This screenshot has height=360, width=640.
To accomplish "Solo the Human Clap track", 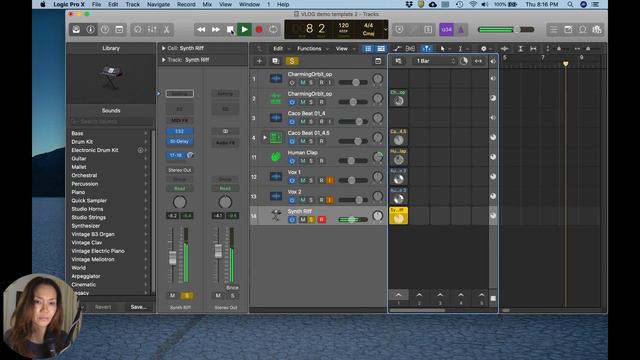I will pyautogui.click(x=311, y=161).
